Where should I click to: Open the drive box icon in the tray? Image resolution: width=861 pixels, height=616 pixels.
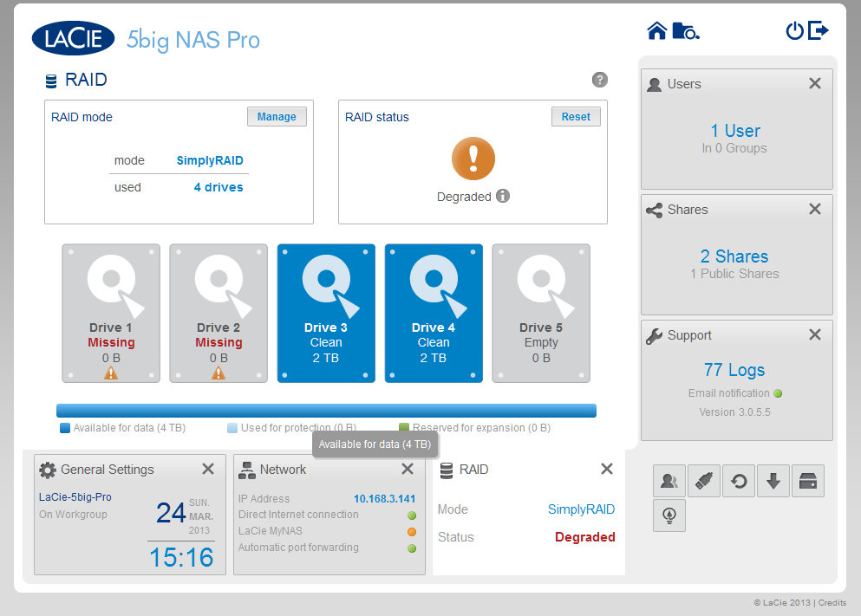coord(808,481)
